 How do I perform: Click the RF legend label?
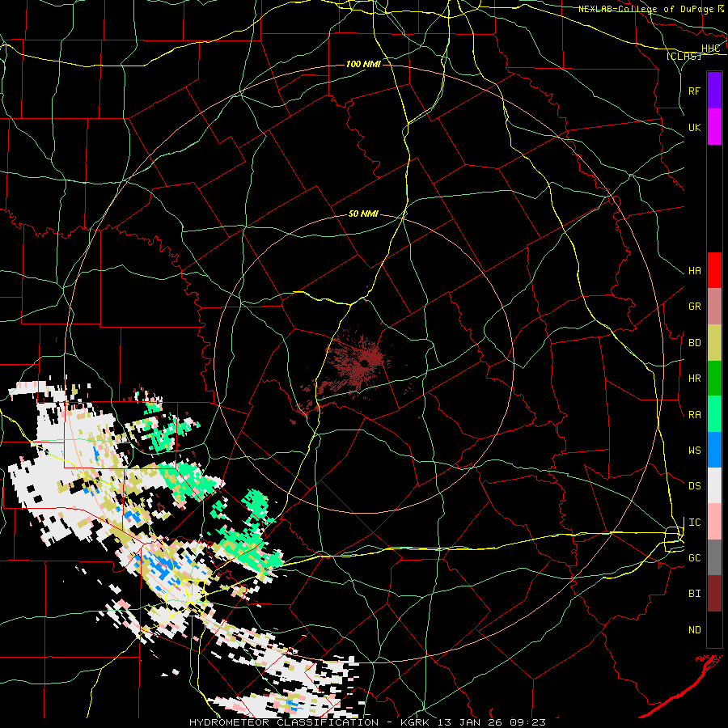click(694, 91)
